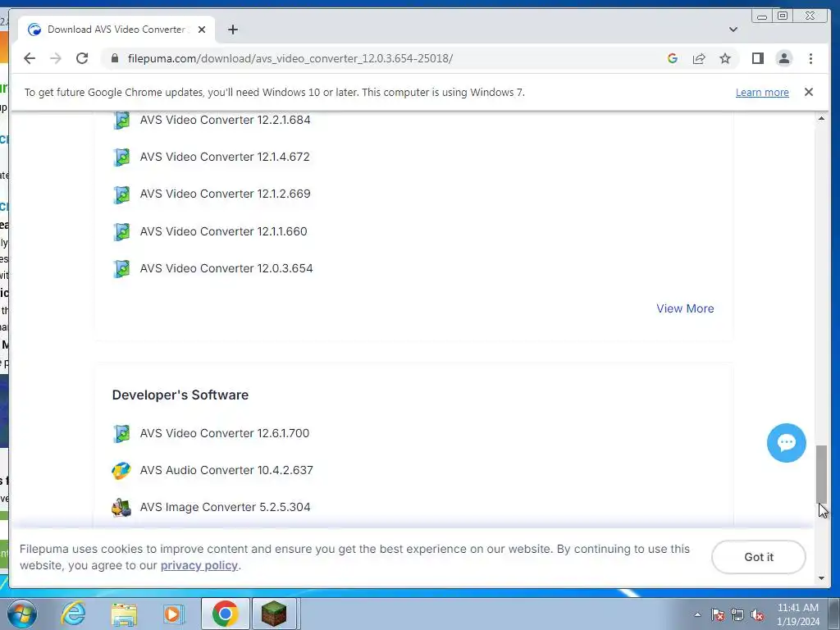Open AVS Video Converter 12.1.1.660 link
Viewport: 840px width, 630px height.
click(x=223, y=231)
